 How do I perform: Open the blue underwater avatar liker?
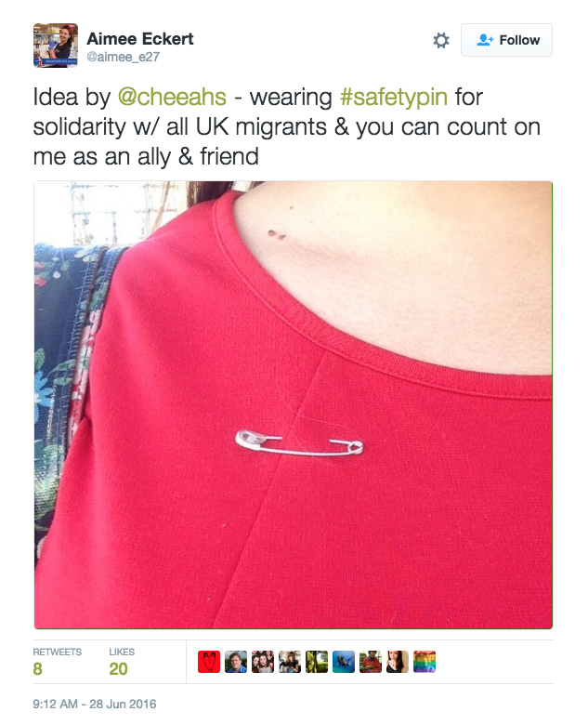point(344,662)
